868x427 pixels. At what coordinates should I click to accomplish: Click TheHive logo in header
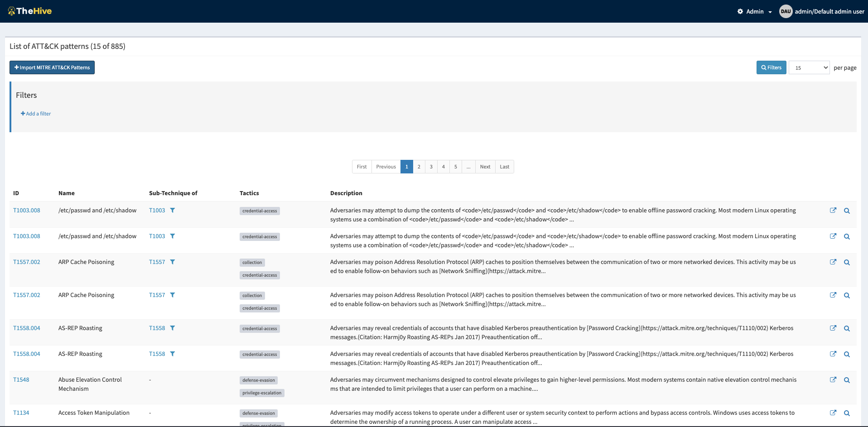point(30,11)
